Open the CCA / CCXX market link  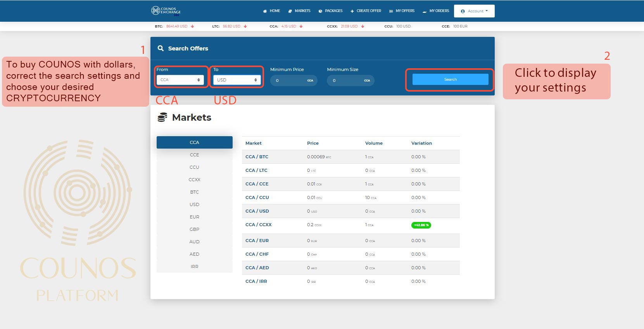pyautogui.click(x=259, y=225)
